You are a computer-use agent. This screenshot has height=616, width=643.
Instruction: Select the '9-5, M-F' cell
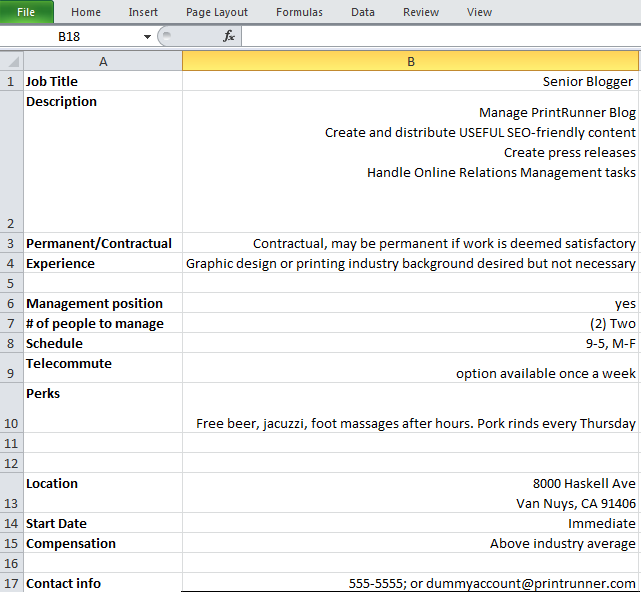coord(411,343)
